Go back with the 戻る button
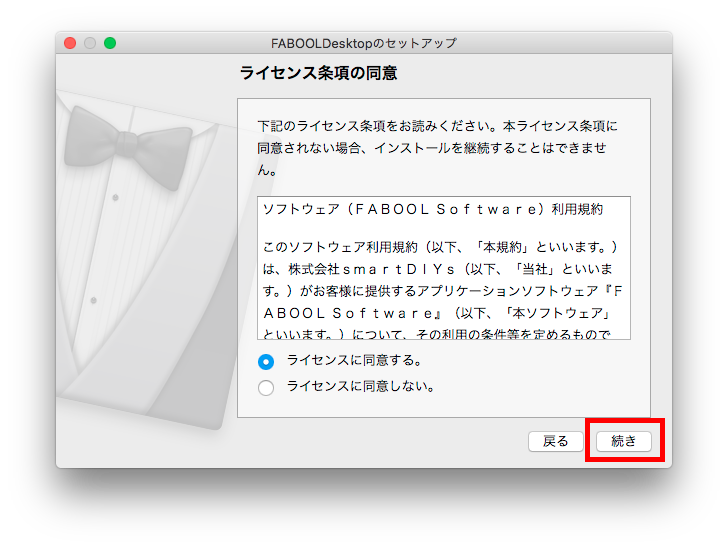The height and width of the screenshot is (548, 728). point(555,441)
